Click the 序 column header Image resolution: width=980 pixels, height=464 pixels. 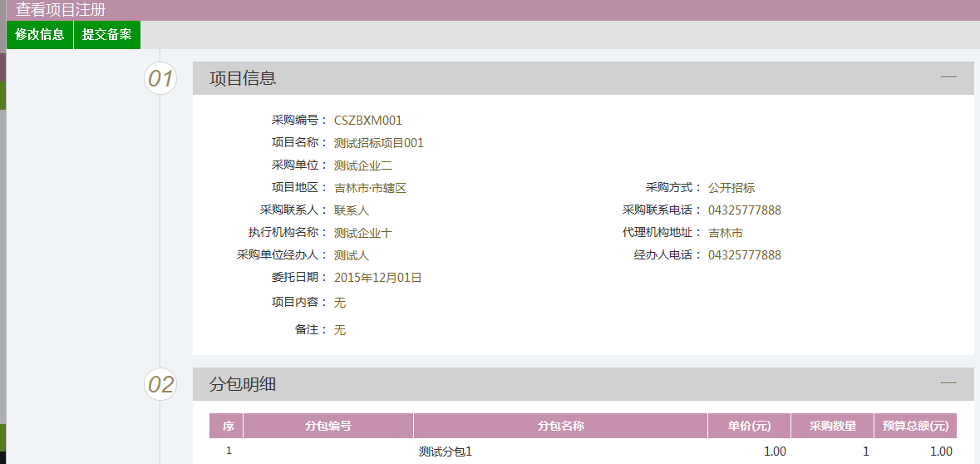click(x=228, y=426)
